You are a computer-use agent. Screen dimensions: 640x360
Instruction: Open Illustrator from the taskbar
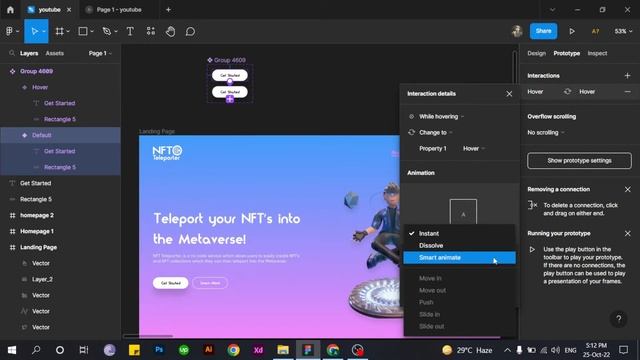209,350
